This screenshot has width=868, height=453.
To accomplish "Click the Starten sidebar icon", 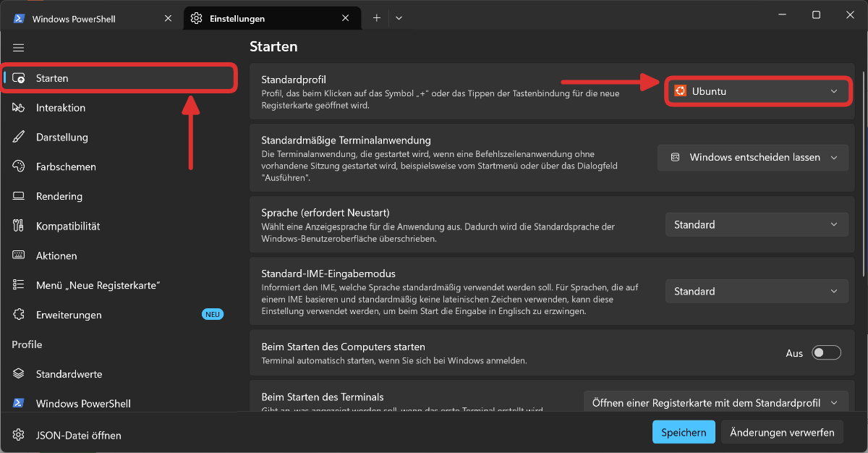I will click(20, 78).
